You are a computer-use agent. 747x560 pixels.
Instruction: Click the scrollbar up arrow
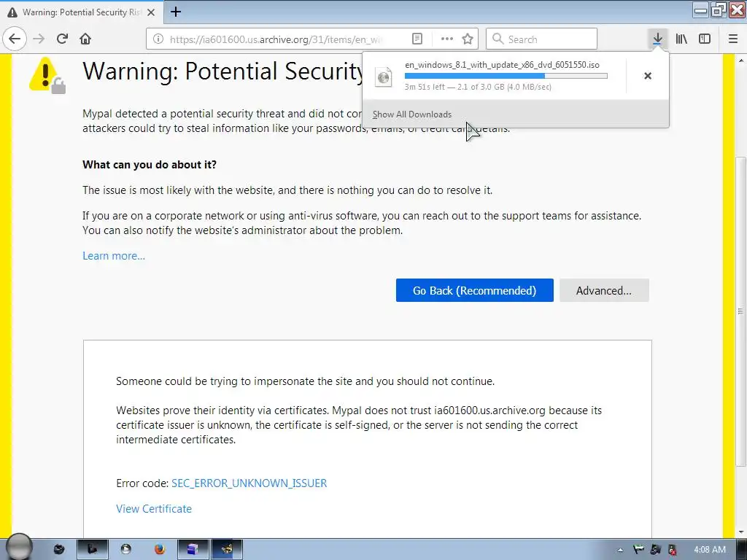(741, 61)
